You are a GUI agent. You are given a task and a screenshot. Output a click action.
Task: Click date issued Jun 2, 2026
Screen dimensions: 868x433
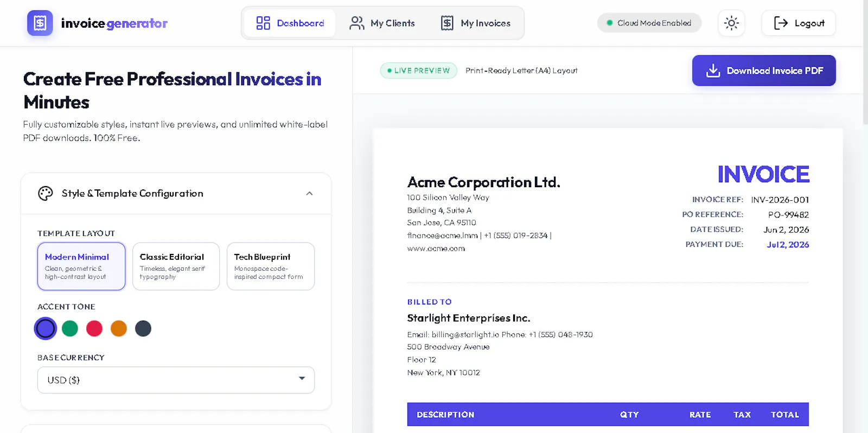click(x=786, y=230)
